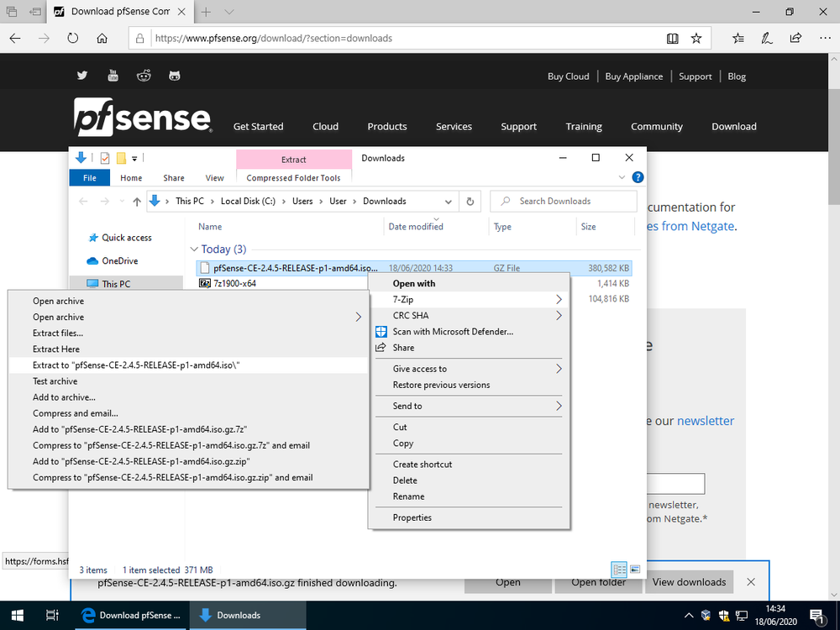Select Add to archive... option
The height and width of the screenshot is (630, 840).
tap(188, 397)
